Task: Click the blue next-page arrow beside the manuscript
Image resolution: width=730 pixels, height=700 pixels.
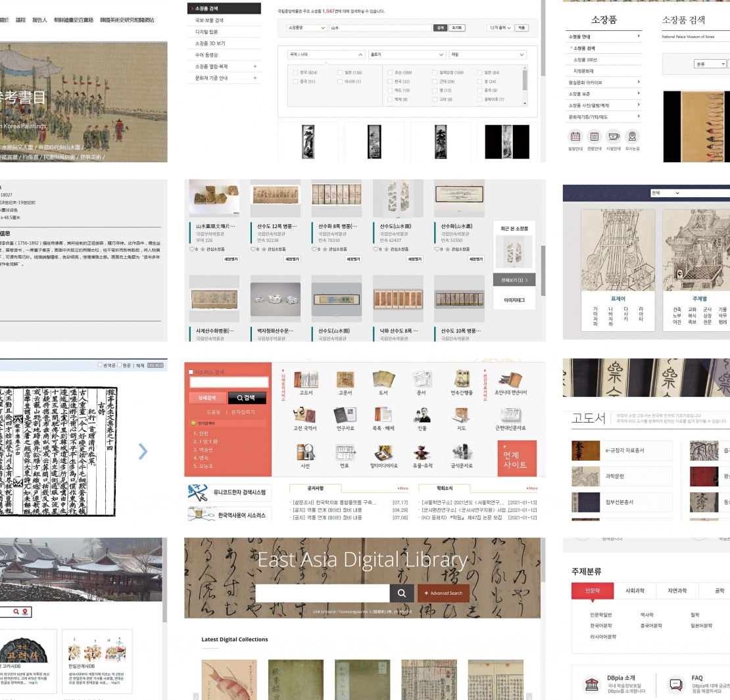Action: [x=143, y=451]
